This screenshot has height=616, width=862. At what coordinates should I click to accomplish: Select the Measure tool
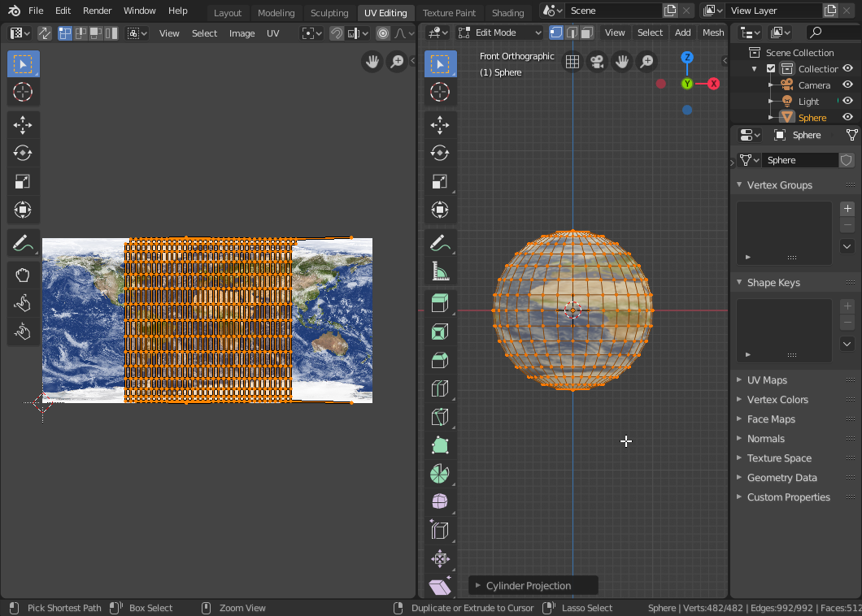439,271
